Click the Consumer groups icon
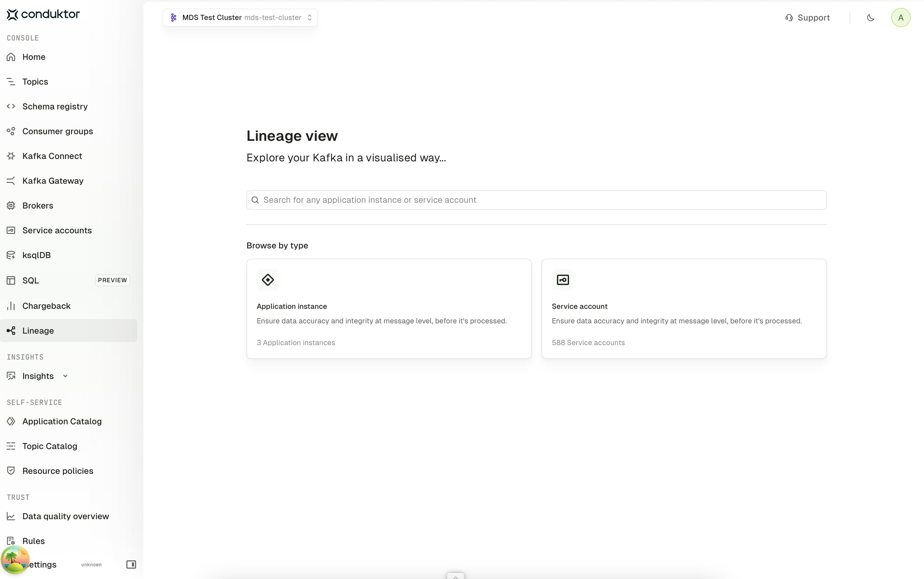 tap(11, 131)
